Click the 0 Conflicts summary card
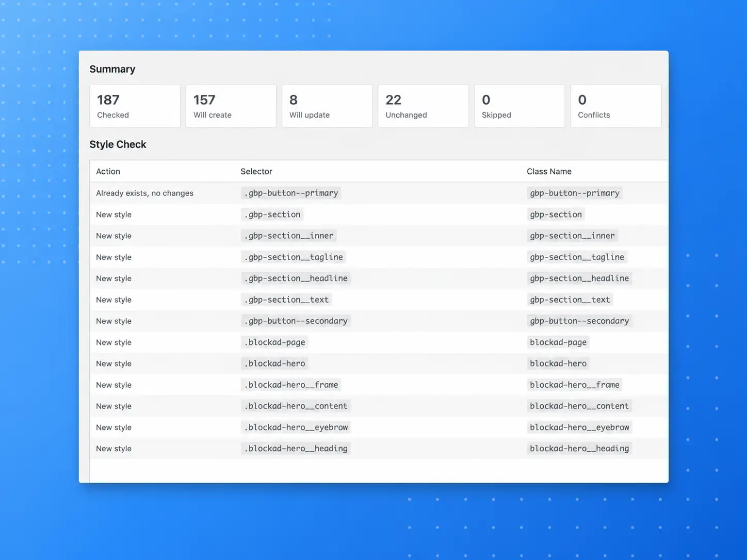 (615, 106)
